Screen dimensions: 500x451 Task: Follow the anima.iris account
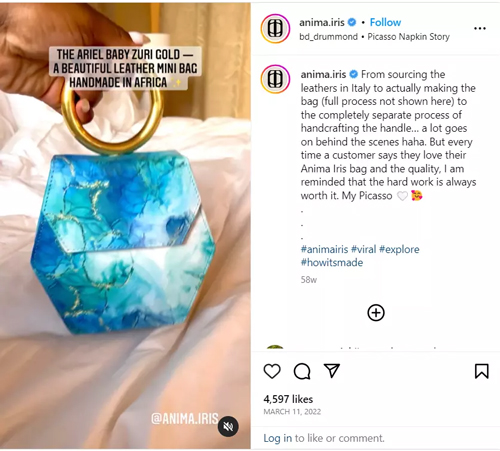point(385,22)
